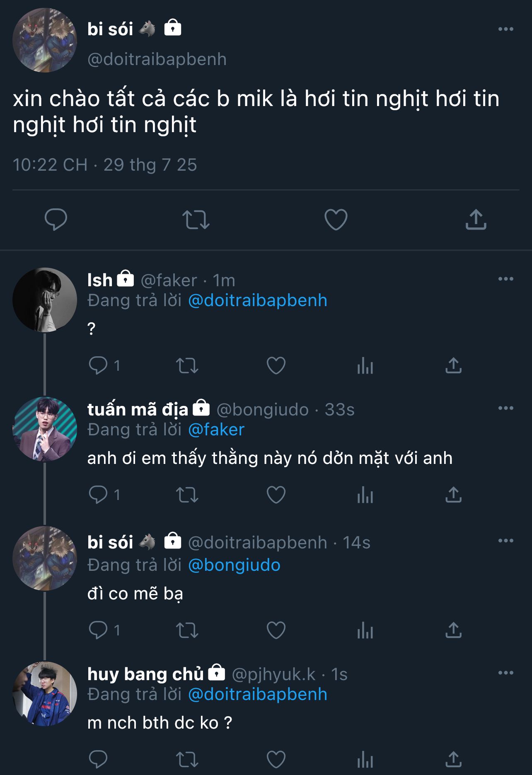Like the "đì co mẽ bạ" reply
532x775 pixels.
[276, 630]
